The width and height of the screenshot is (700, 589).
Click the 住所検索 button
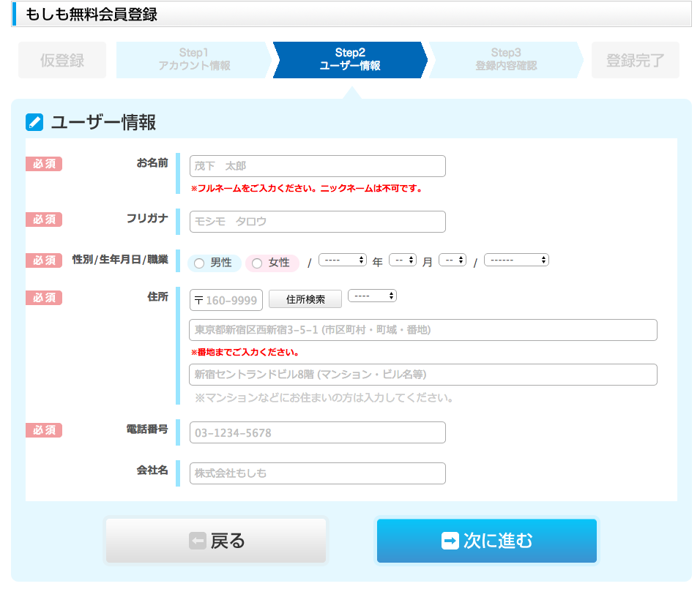(x=305, y=299)
